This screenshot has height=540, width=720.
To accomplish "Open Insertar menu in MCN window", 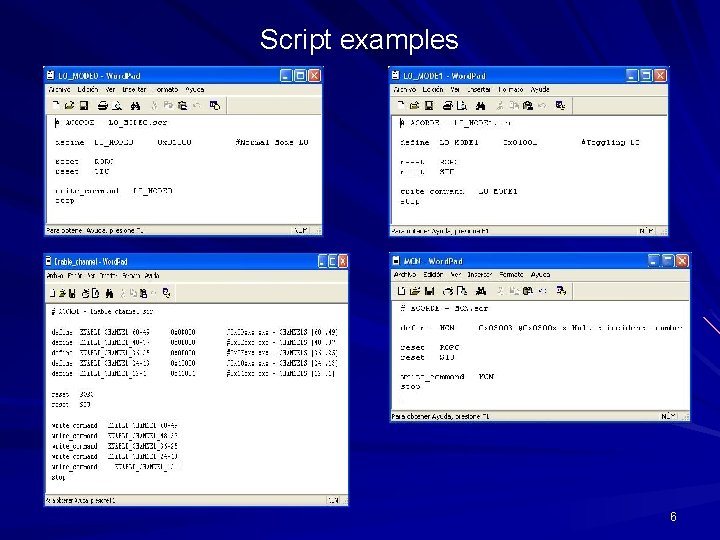I will click(x=479, y=275).
